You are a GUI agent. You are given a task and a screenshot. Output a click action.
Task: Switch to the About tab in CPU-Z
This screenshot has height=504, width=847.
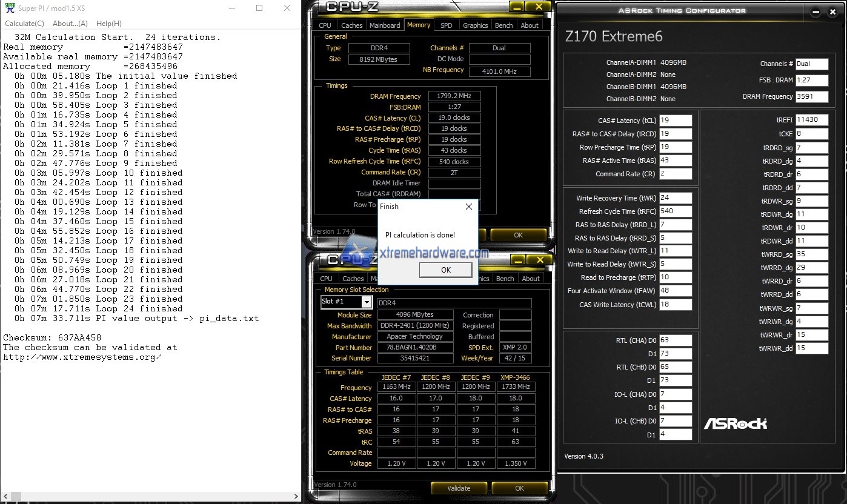(530, 25)
